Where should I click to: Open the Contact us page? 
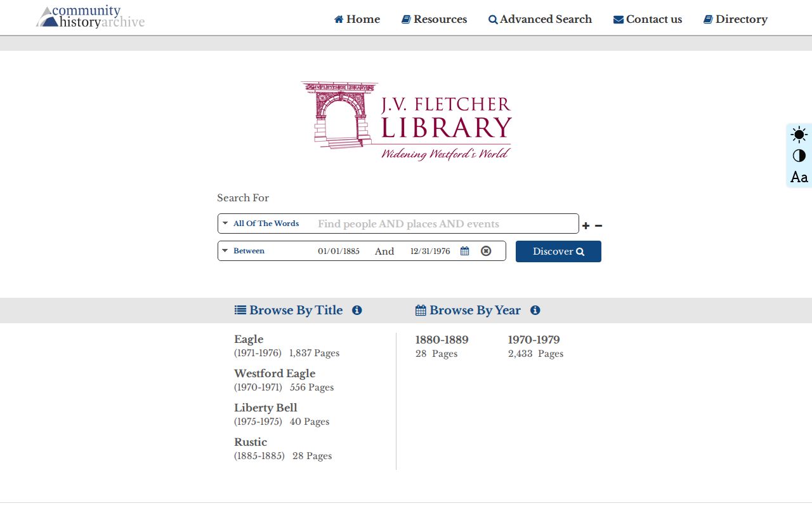648,20
